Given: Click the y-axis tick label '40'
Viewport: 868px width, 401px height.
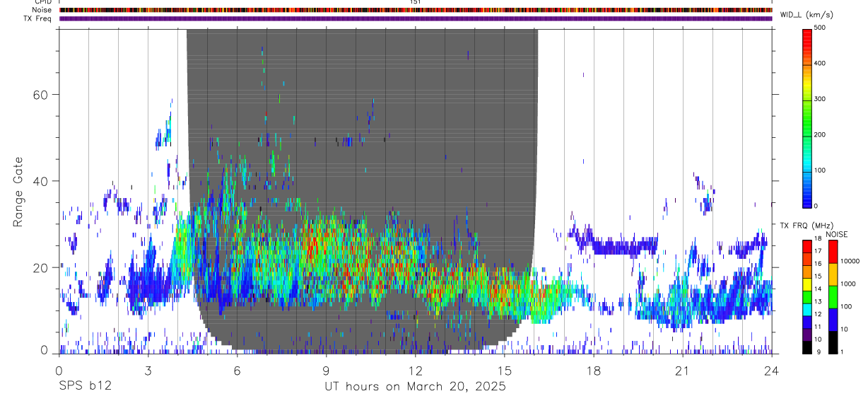Looking at the screenshot, I should (x=42, y=181).
